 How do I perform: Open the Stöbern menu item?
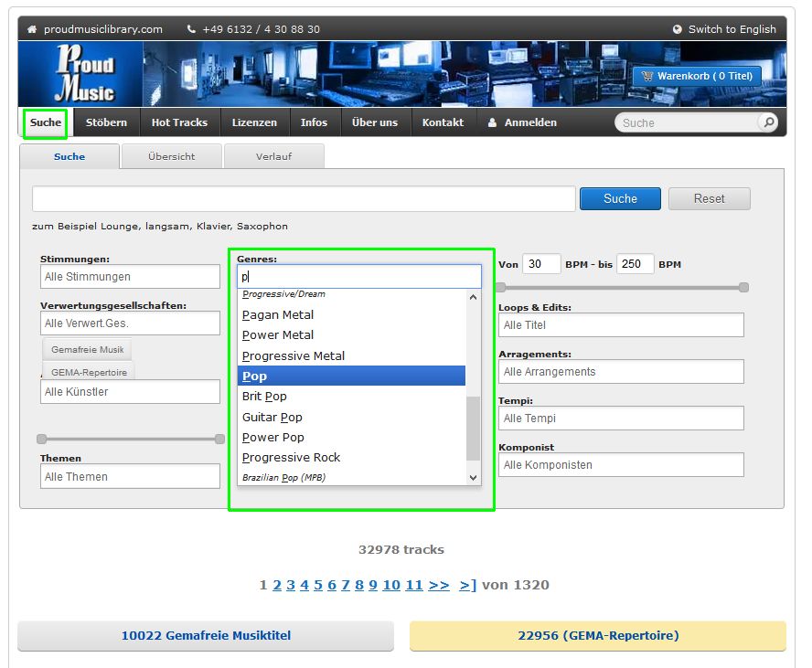point(106,122)
